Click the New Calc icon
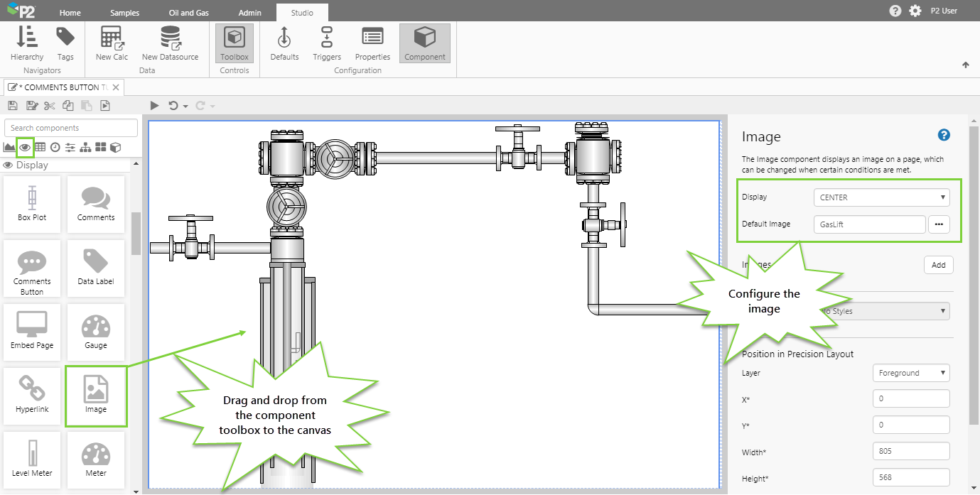Image resolution: width=980 pixels, height=495 pixels. 112,43
